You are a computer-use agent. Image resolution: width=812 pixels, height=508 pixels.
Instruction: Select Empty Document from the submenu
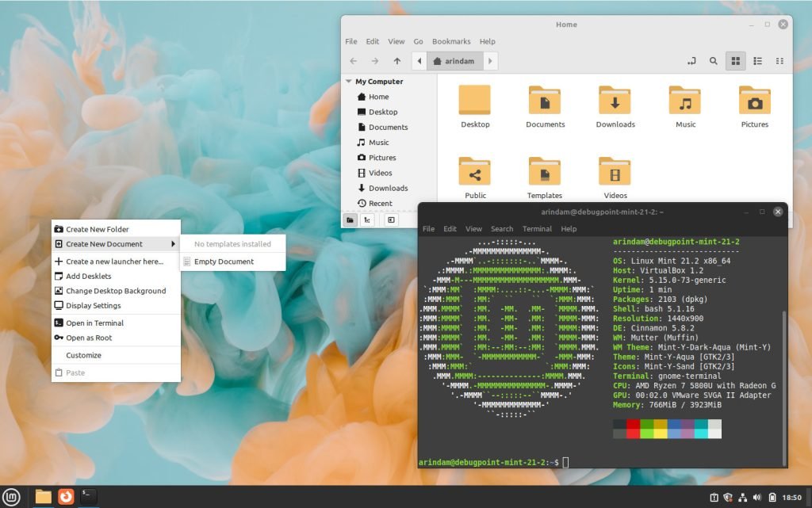click(226, 262)
